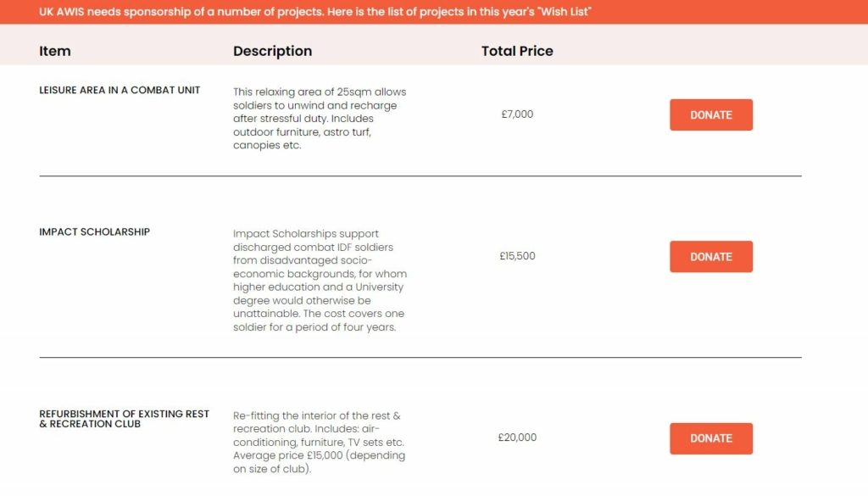
Task: Click the rest & recreation club description text
Action: 319,443
